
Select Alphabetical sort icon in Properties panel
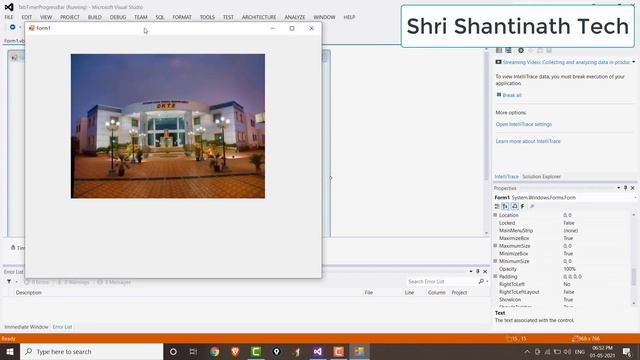tap(505, 207)
